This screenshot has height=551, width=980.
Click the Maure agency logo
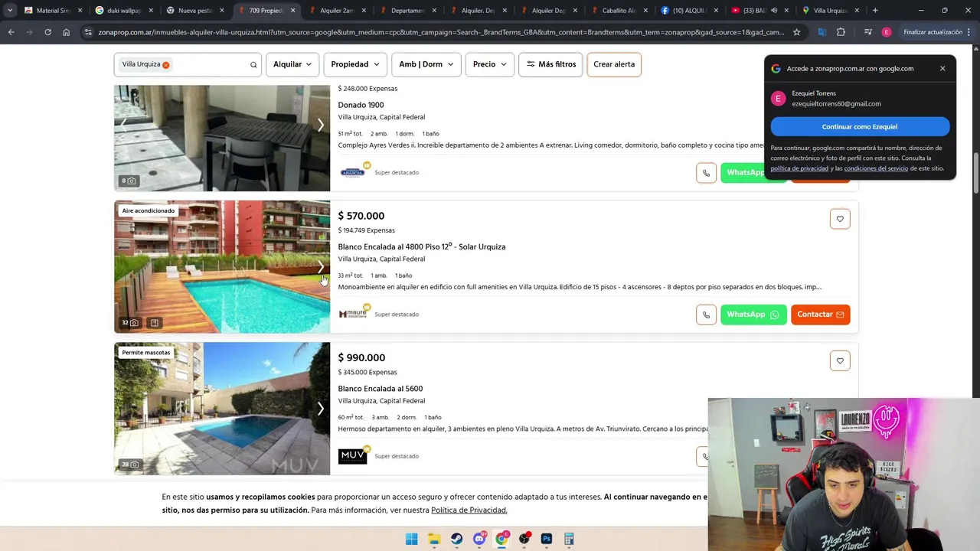point(353,314)
